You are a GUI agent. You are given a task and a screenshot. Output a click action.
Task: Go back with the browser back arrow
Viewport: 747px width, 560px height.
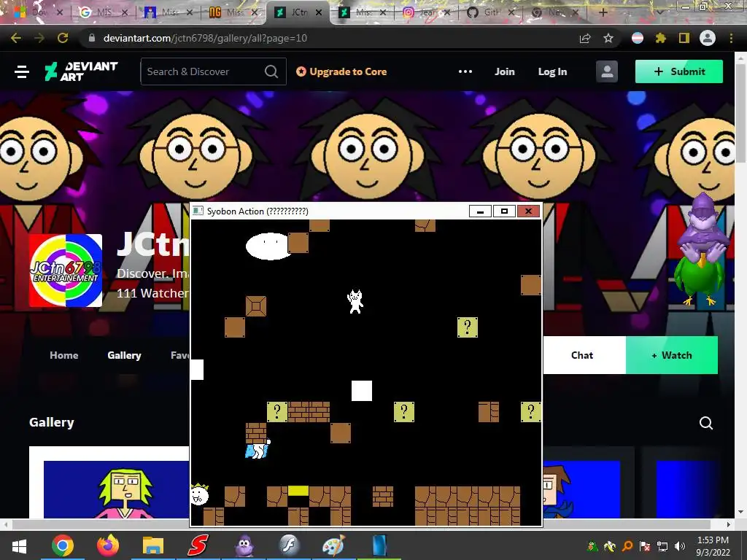16,38
